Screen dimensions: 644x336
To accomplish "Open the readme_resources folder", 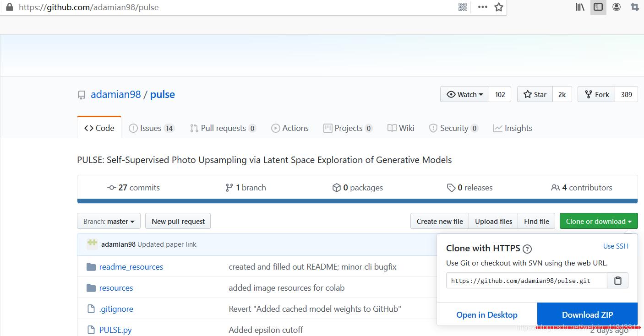I will pos(131,267).
